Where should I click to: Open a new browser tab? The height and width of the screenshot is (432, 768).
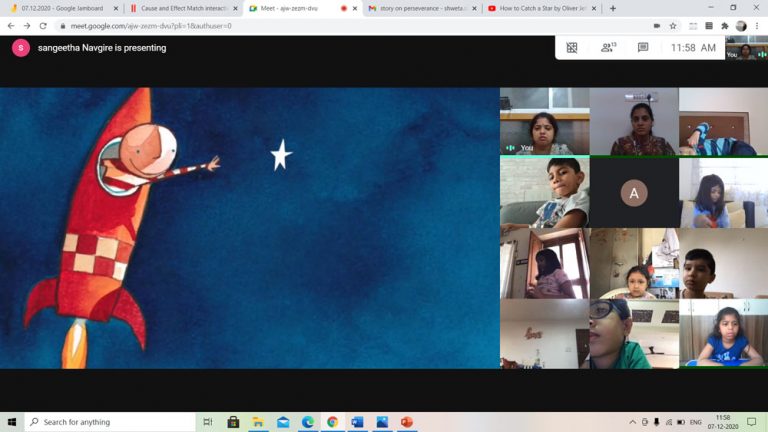coord(613,8)
